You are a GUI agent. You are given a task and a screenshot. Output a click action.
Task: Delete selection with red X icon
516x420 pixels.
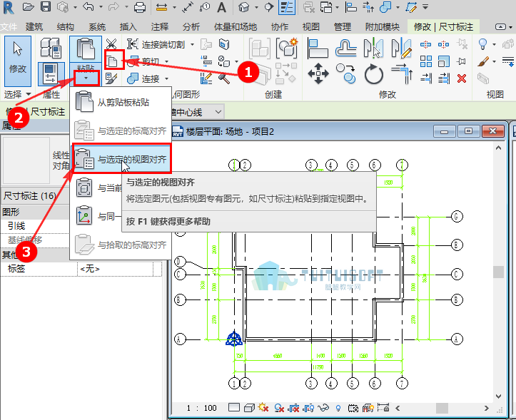(x=462, y=78)
